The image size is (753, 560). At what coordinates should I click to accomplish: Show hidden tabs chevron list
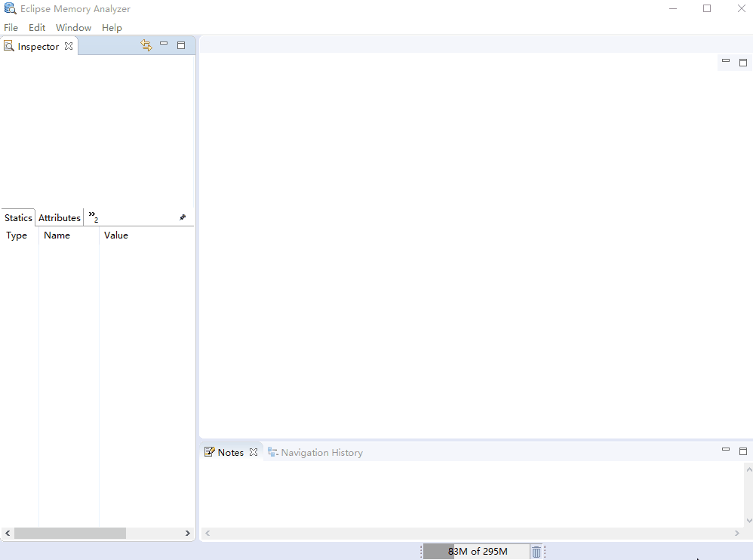(93, 217)
